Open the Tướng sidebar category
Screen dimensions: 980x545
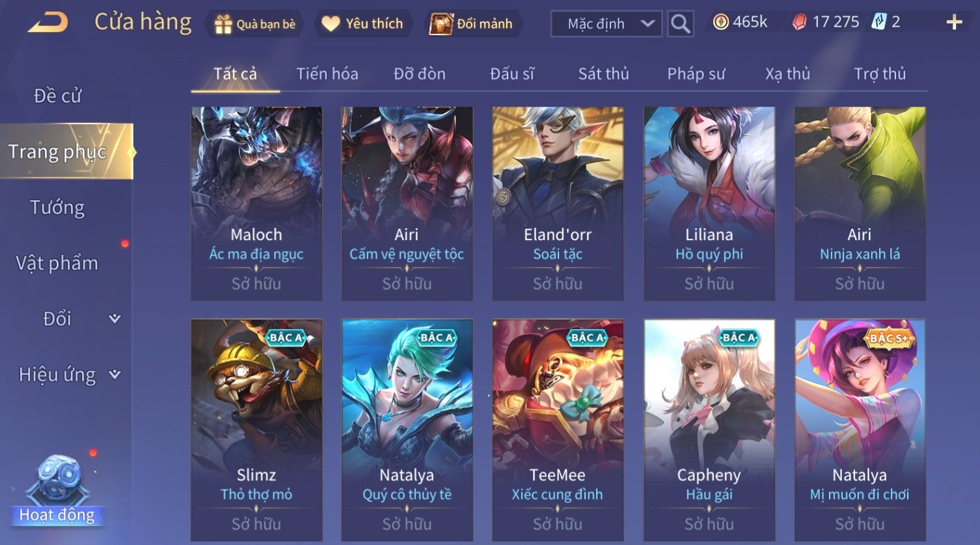57,207
